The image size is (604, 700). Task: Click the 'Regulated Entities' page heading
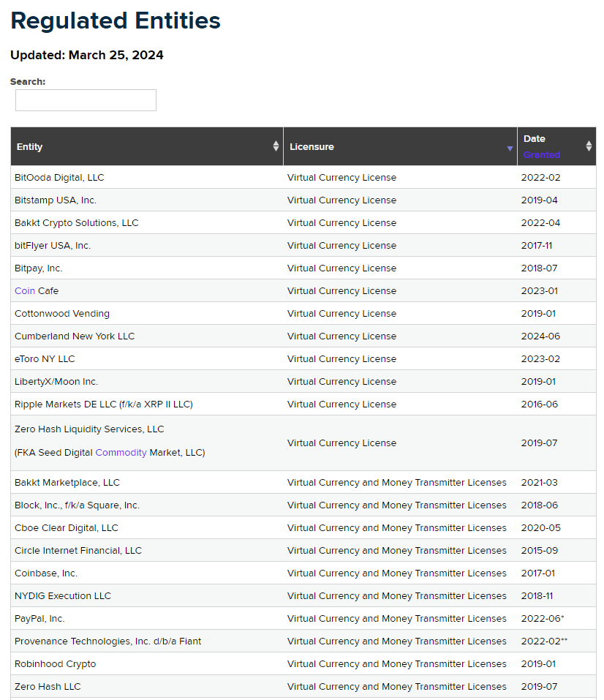click(x=116, y=20)
